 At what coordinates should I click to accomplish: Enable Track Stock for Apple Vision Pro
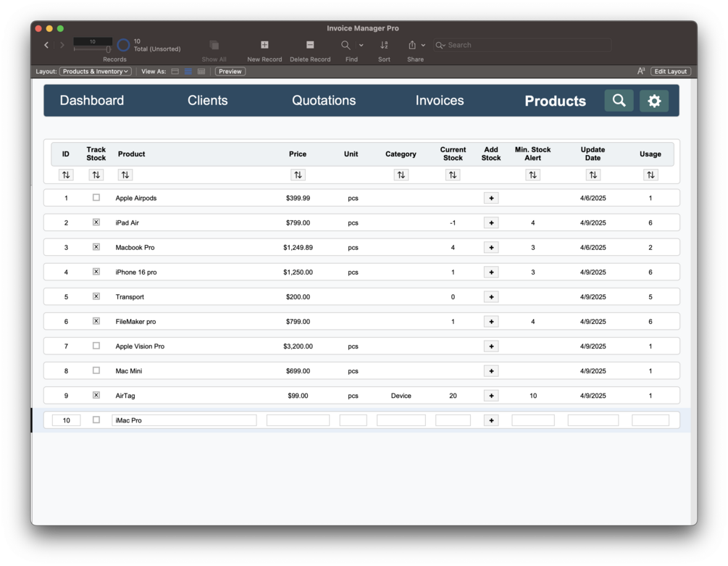click(96, 346)
